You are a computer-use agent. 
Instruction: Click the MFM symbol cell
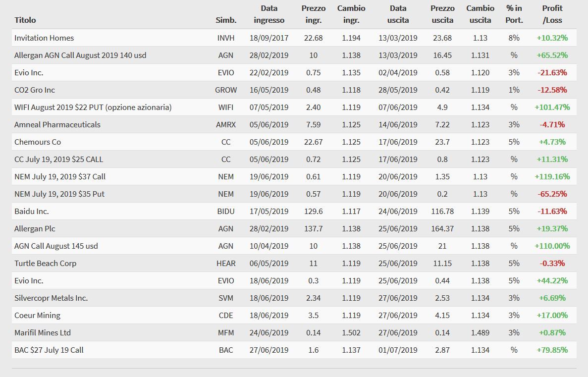[x=226, y=333]
